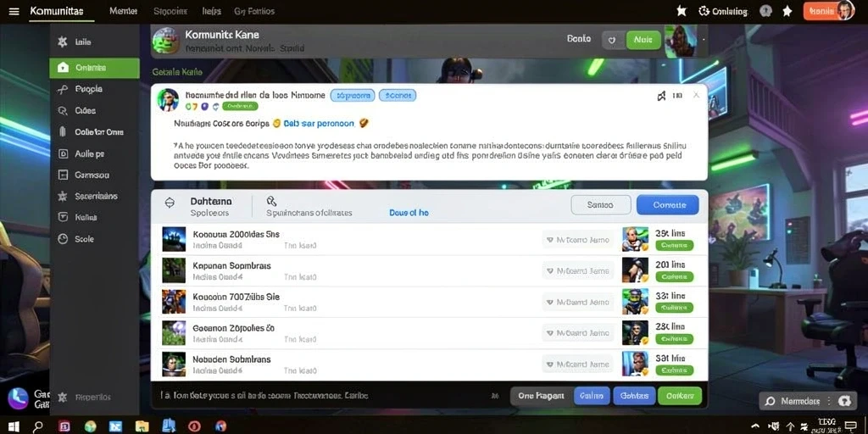Open dropdown in first Kououna 200 row
Viewport: 868px width, 434px height.
(x=577, y=240)
